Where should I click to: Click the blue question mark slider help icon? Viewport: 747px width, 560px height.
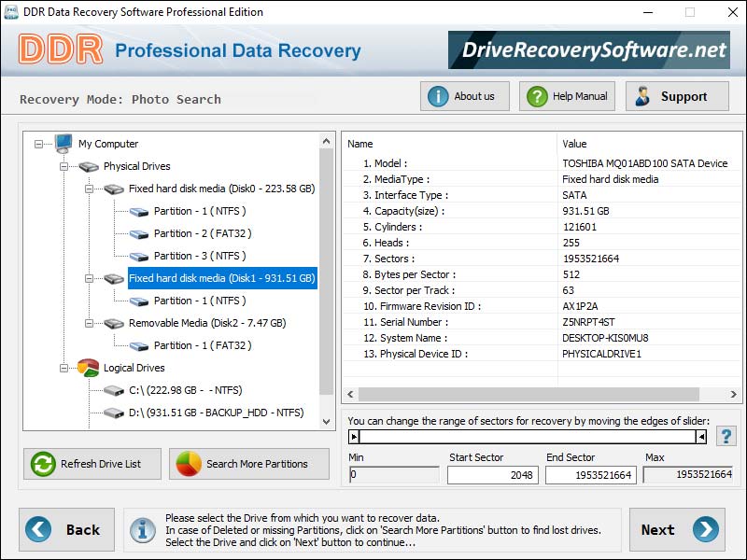point(726,436)
